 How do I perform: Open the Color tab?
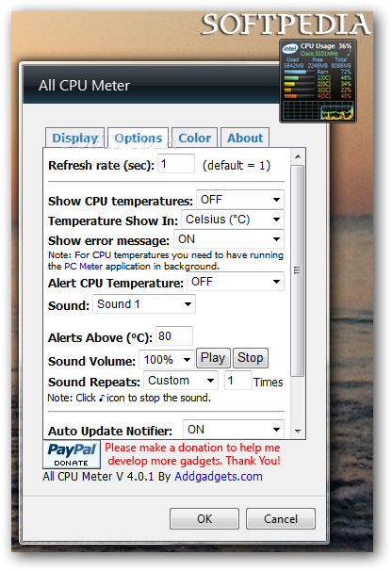click(194, 138)
